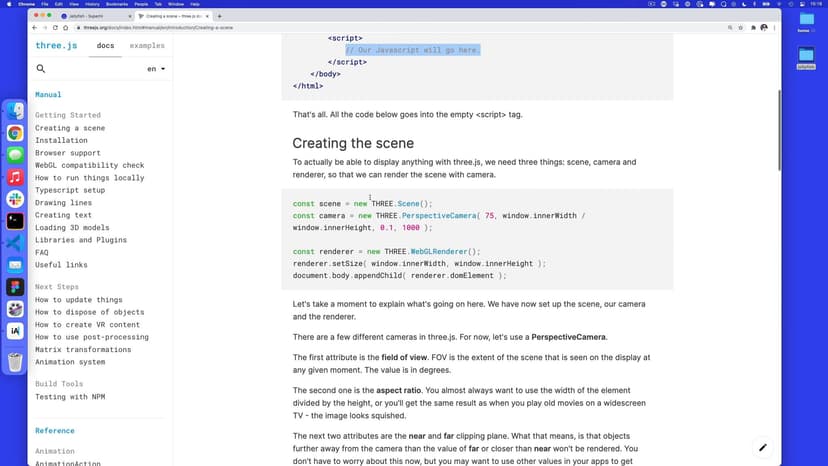Open the Music app in the dock
The image size is (828, 466).
[x=15, y=177]
